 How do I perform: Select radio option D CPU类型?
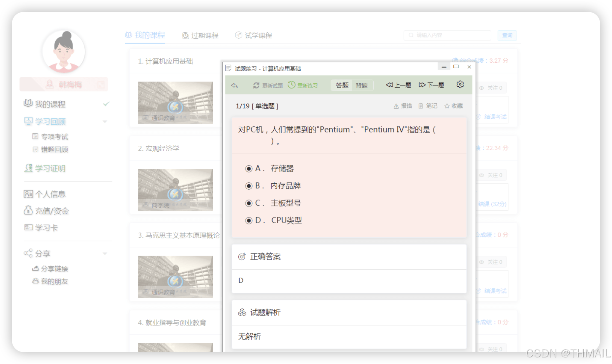click(x=249, y=220)
